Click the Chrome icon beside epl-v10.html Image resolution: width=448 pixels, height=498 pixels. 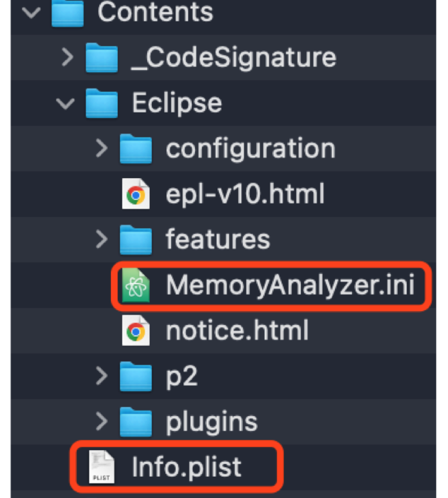pyautogui.click(x=136, y=194)
